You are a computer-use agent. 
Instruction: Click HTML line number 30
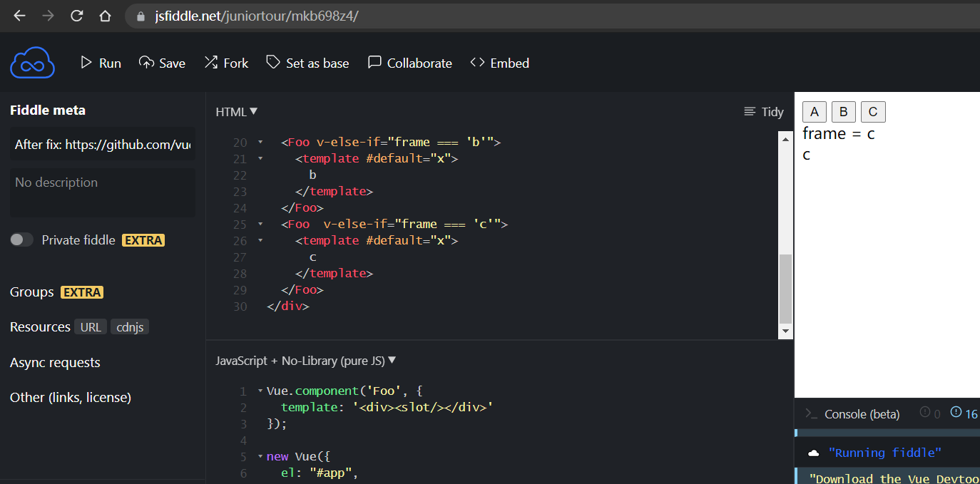(x=240, y=307)
